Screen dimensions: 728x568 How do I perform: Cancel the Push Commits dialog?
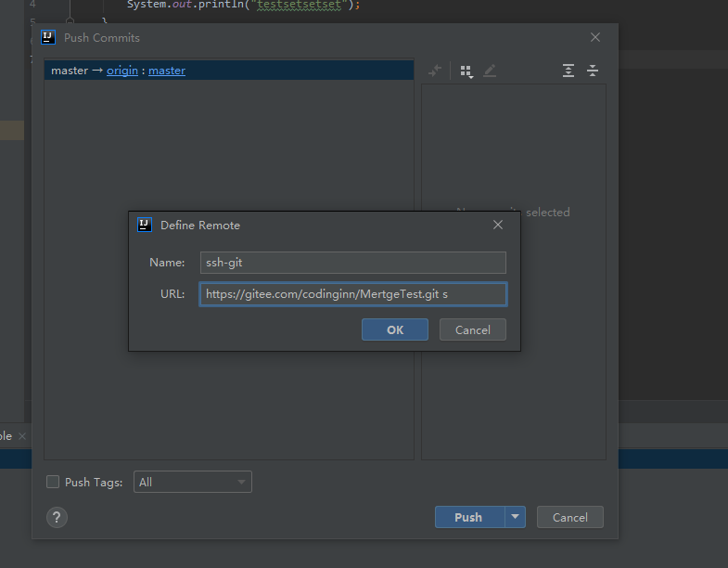[x=570, y=517]
